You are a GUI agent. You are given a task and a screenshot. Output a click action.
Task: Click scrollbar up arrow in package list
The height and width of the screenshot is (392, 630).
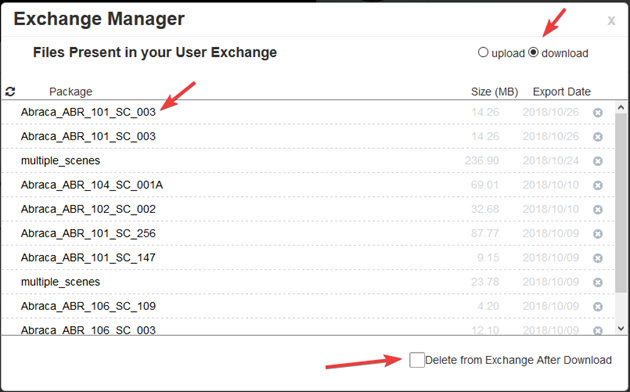click(621, 107)
